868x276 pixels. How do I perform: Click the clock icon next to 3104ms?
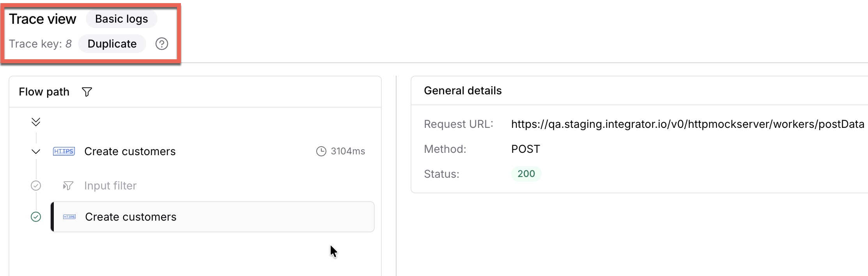321,151
